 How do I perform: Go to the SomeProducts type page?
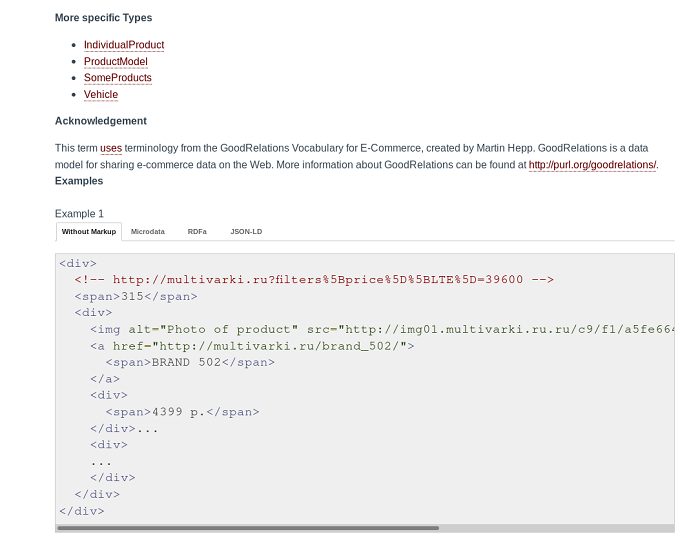tap(117, 78)
